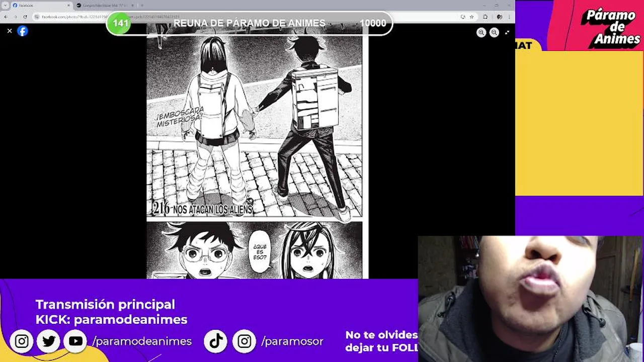Close the Facebook photo viewer with X
The image size is (644, 362).
(x=9, y=31)
